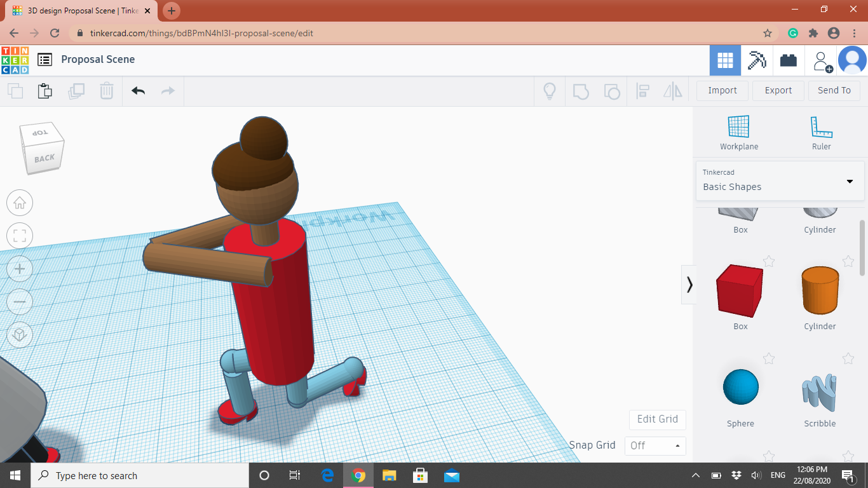The image size is (868, 488).
Task: Select the 3D design Proposal Scene tab
Action: point(83,11)
